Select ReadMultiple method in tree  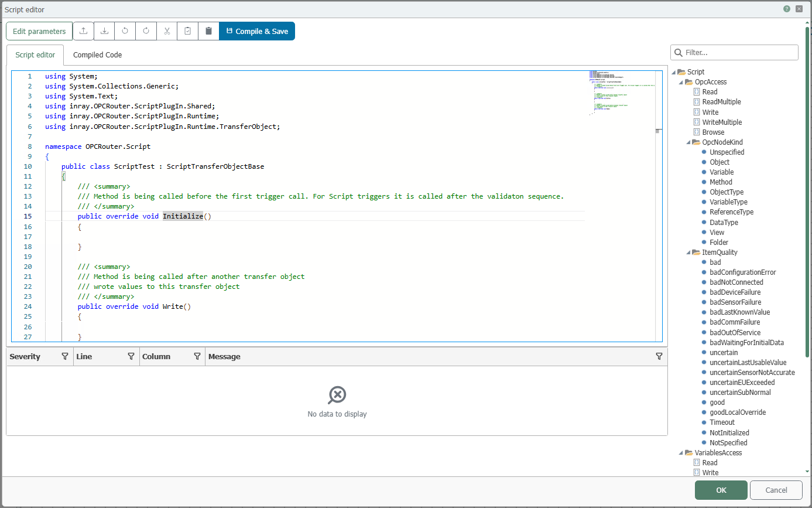[x=721, y=102]
